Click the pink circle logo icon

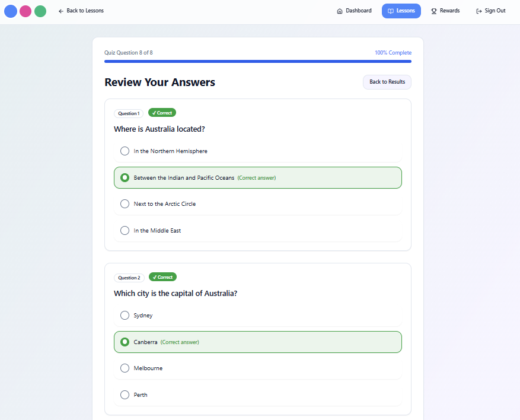point(25,11)
